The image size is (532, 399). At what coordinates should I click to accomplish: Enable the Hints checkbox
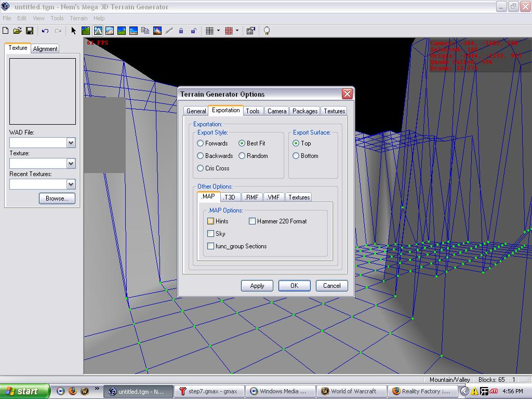pyautogui.click(x=211, y=221)
